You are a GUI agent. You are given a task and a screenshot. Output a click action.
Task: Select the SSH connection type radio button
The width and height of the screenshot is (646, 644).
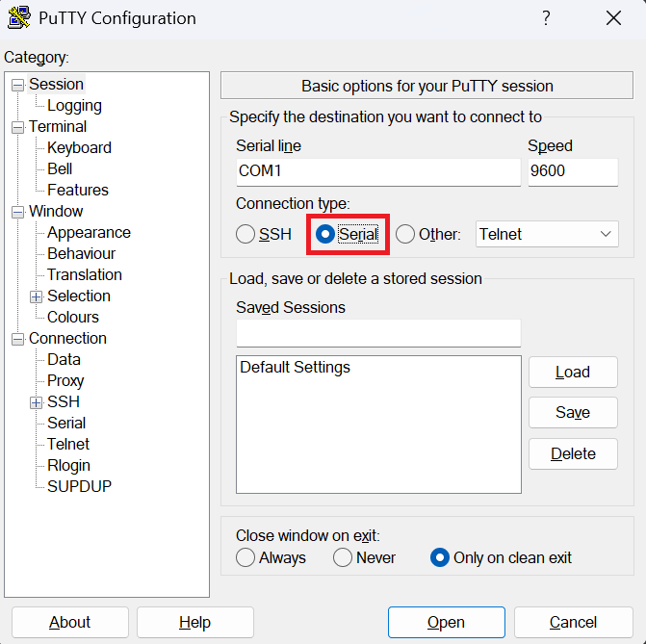point(246,234)
